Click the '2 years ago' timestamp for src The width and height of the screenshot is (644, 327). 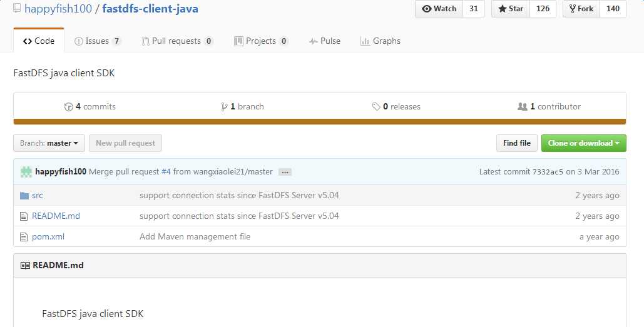597,195
